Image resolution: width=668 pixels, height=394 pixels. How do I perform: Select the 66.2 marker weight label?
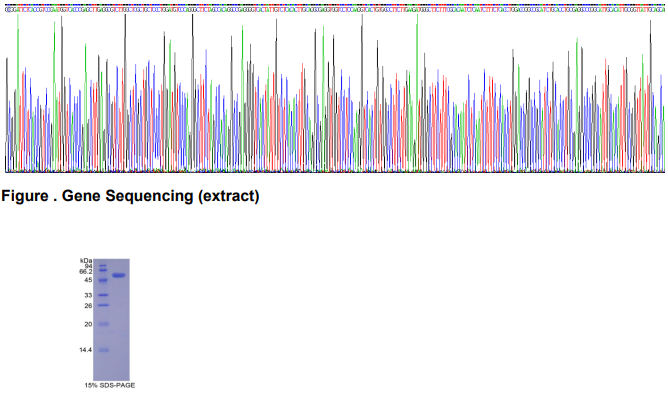click(x=86, y=271)
